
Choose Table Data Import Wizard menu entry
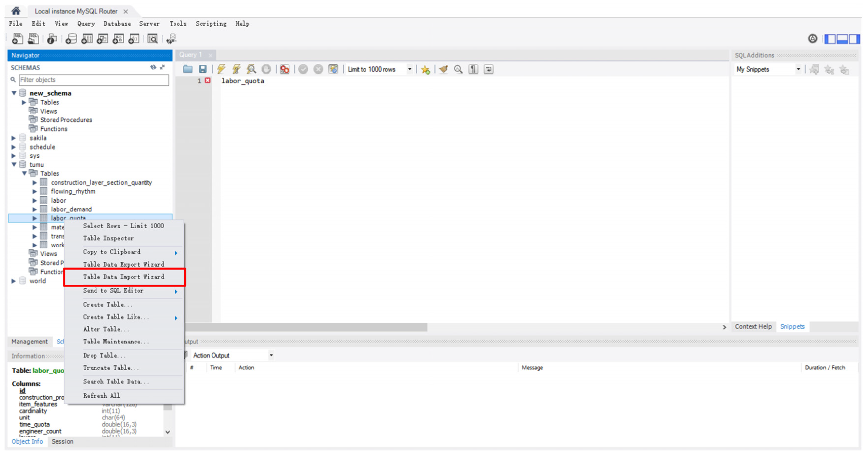pyautogui.click(x=123, y=277)
